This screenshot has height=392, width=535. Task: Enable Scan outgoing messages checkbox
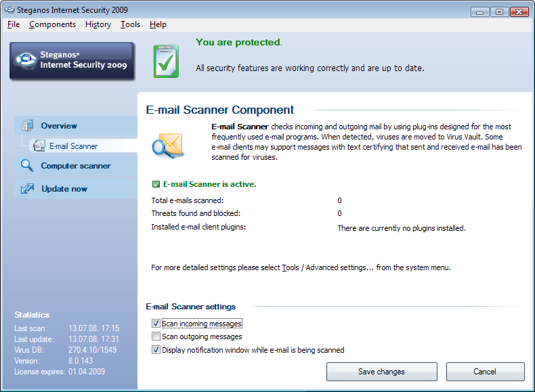[x=156, y=336]
